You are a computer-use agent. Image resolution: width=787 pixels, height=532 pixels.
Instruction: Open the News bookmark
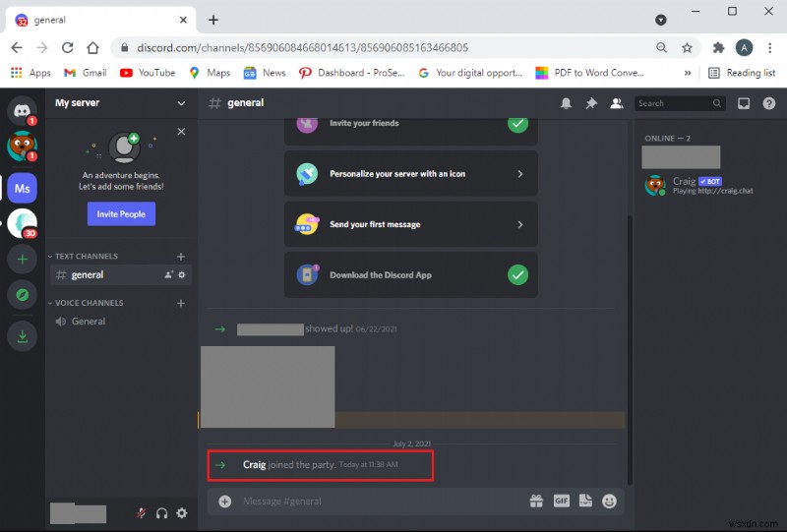click(265, 73)
